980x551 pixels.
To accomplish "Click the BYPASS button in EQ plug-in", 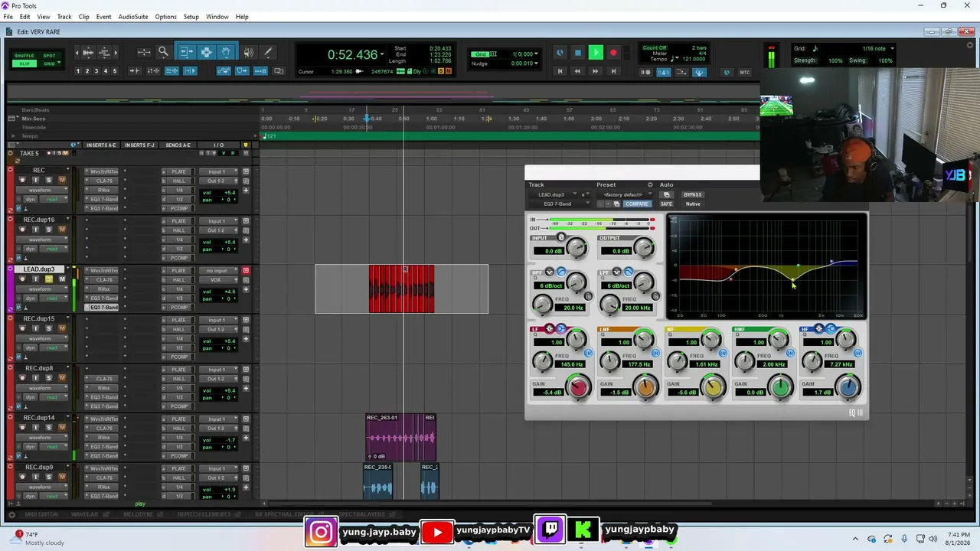I will pos(693,194).
